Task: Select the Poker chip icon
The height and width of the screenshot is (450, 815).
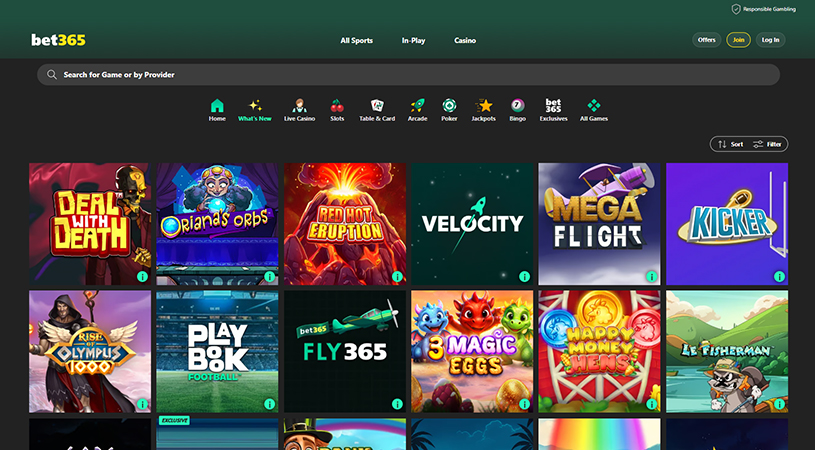Action: point(449,106)
